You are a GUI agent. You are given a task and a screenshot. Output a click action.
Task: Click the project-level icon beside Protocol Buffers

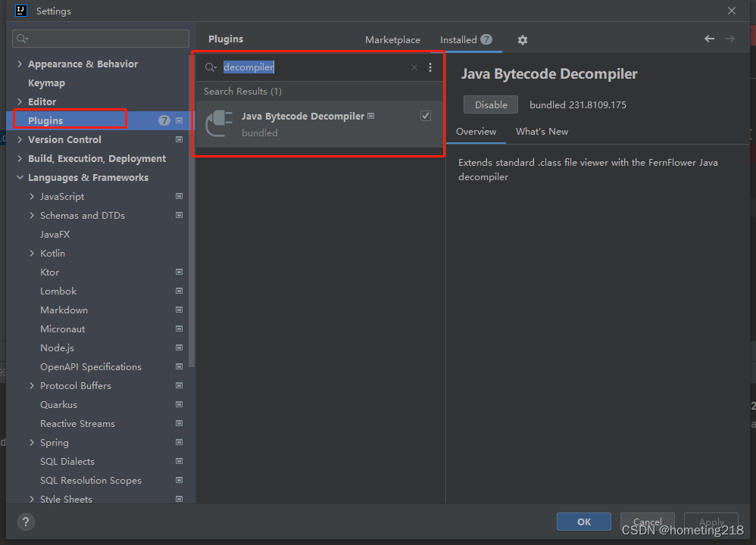tap(179, 385)
